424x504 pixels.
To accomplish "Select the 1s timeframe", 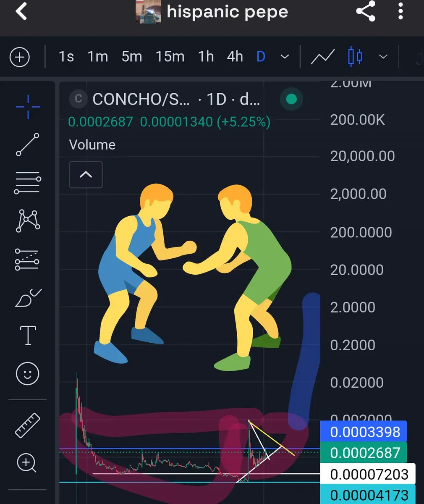I will 66,57.
